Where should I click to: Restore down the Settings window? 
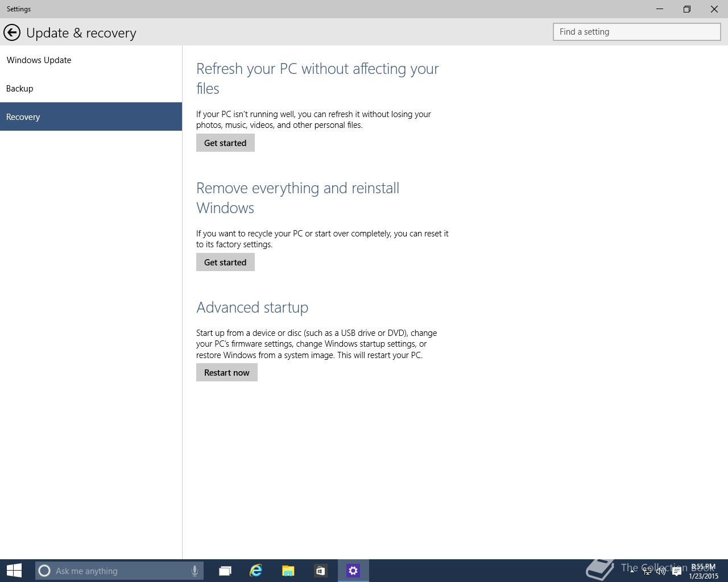[687, 9]
